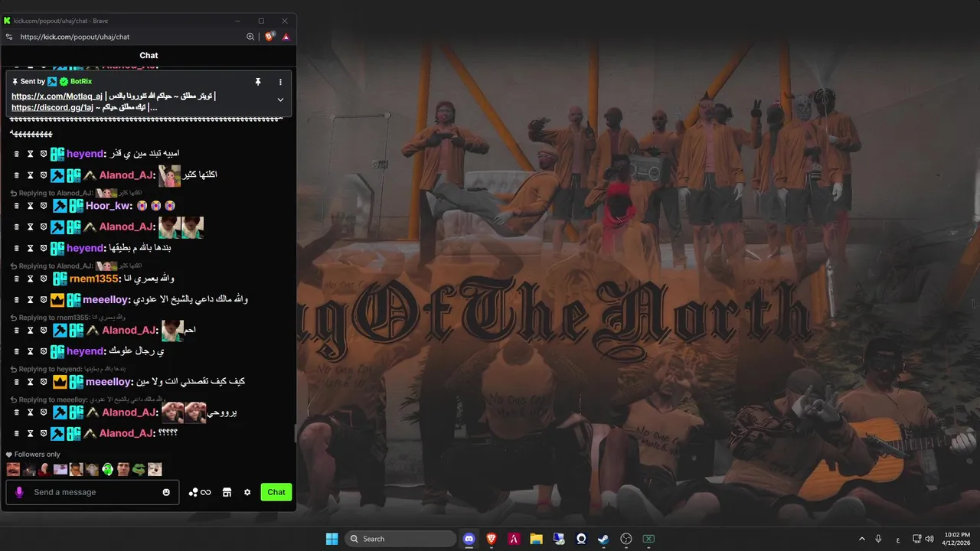Click meeelloy's name on 'كيف كيف' message

click(109, 382)
